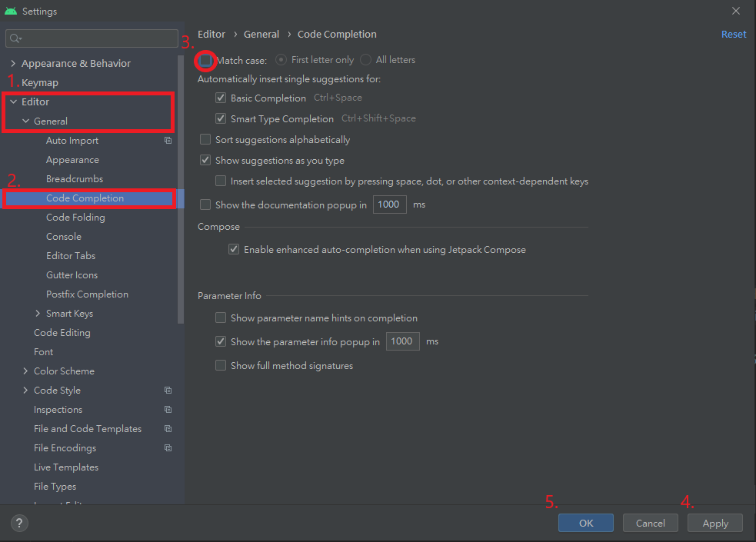
Task: Select the All letters radio button
Action: (x=366, y=60)
